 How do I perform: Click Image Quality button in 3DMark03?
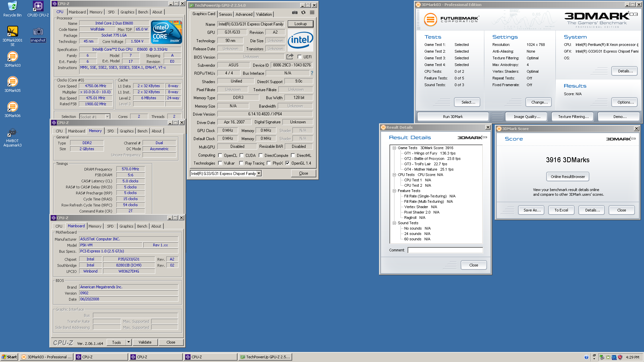[x=527, y=117]
